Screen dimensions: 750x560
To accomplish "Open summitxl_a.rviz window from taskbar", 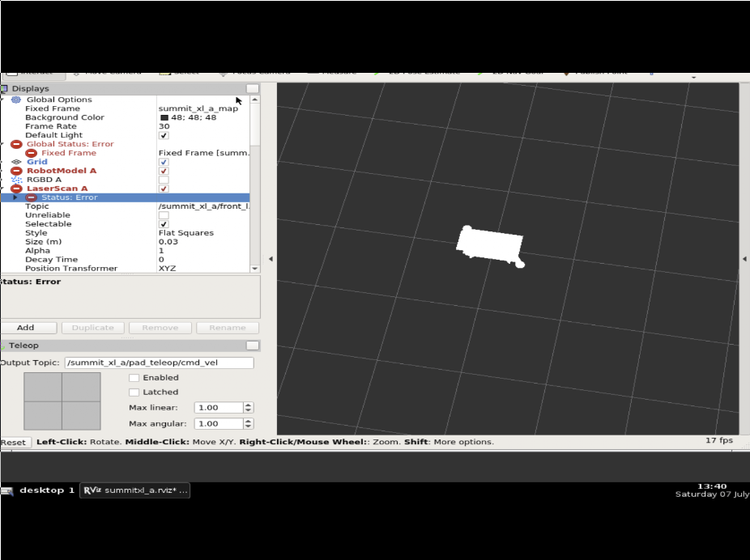I will click(x=134, y=490).
